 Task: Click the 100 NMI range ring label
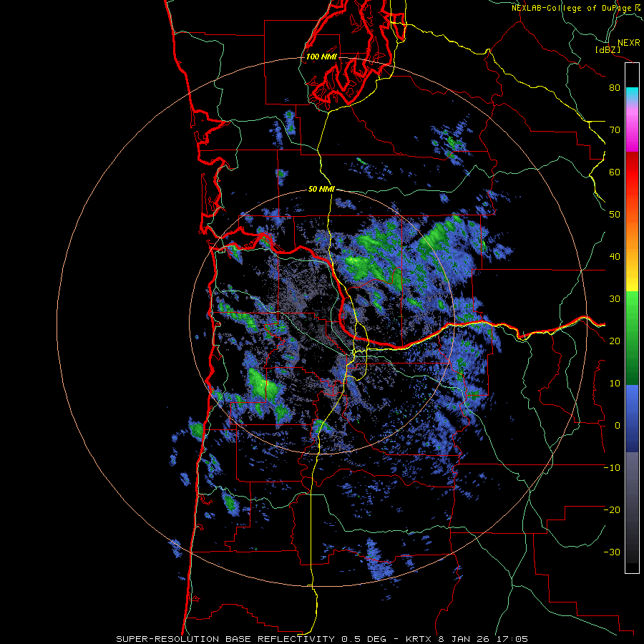pyautogui.click(x=321, y=57)
